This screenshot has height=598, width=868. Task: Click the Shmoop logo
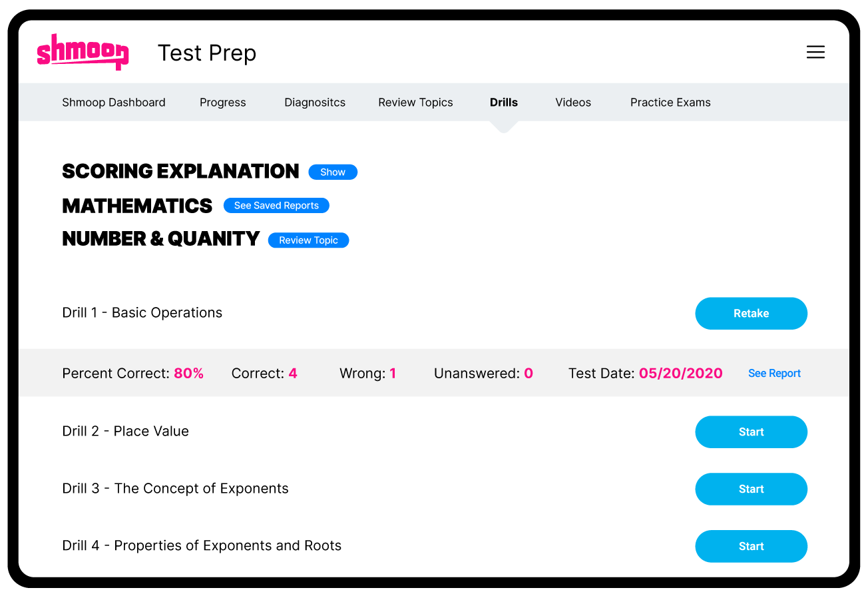point(83,52)
